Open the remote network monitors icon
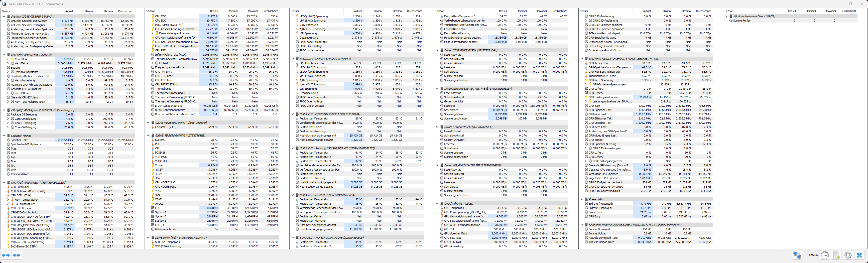The width and height of the screenshot is (868, 263). coord(797,255)
